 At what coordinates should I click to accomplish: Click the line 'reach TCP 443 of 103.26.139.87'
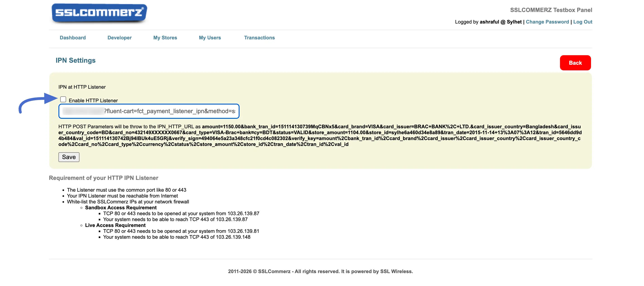point(175,219)
